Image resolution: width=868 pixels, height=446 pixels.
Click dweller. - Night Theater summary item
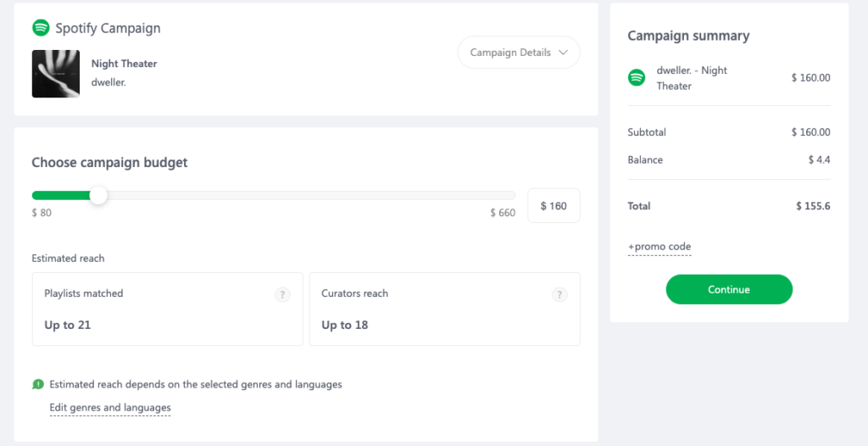(692, 78)
